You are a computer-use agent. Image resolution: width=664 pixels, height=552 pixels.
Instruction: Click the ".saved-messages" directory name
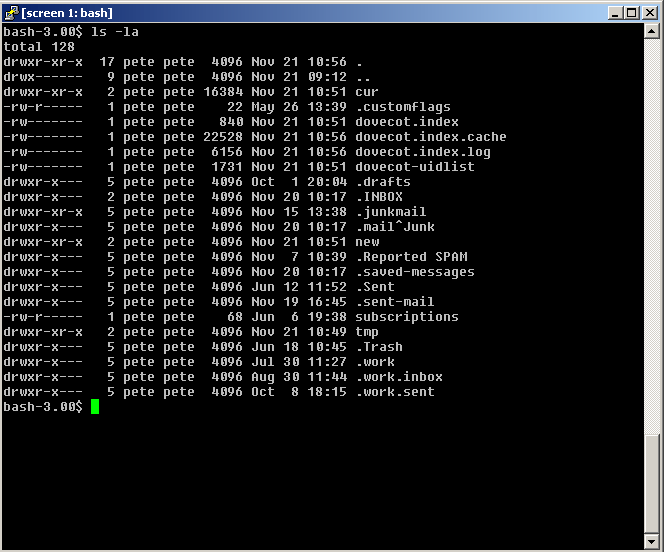tap(415, 272)
